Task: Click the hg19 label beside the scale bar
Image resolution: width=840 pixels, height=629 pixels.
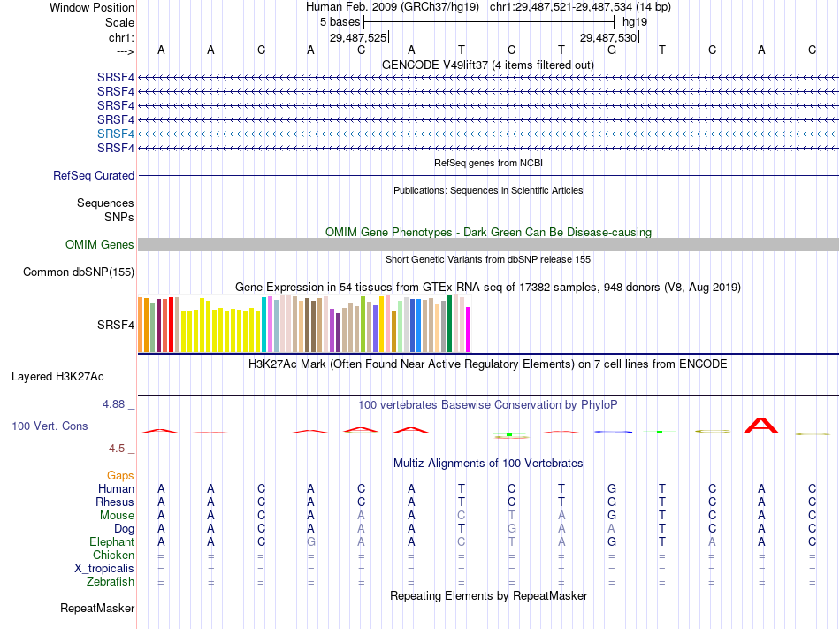Action: tap(635, 22)
